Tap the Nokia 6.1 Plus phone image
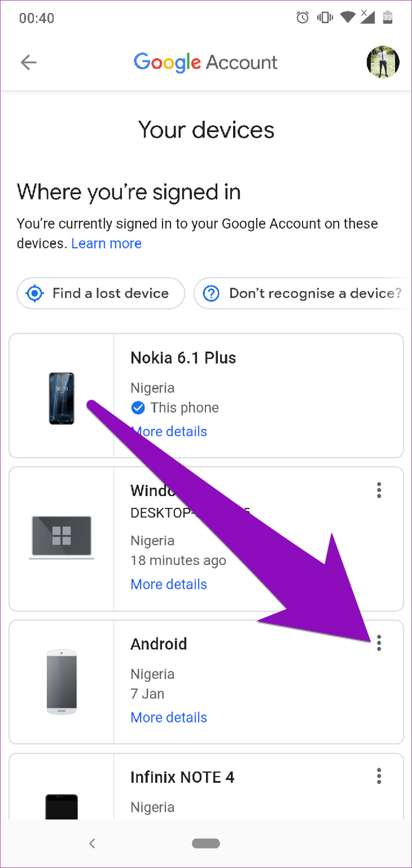 (x=62, y=398)
